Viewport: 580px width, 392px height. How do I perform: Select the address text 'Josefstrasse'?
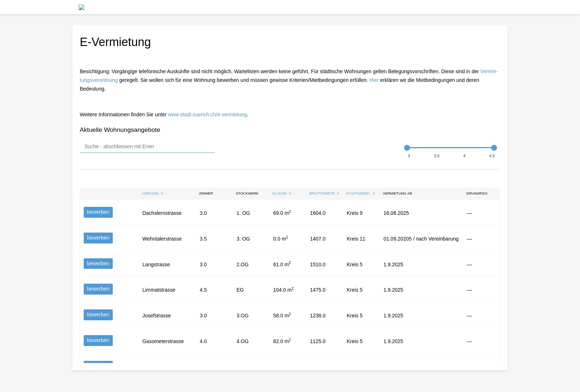(157, 316)
